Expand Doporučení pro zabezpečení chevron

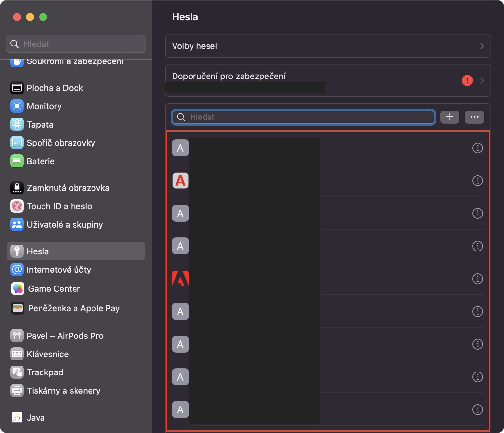coord(482,80)
